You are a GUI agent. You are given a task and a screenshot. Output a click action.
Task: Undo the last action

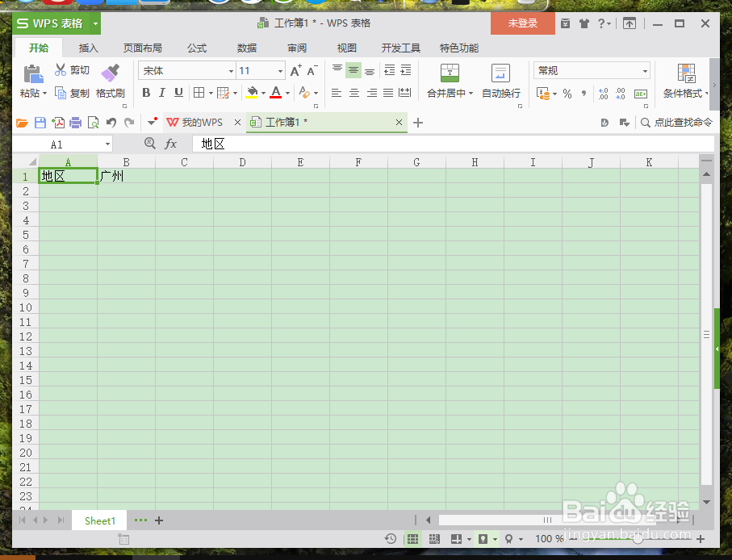(111, 123)
